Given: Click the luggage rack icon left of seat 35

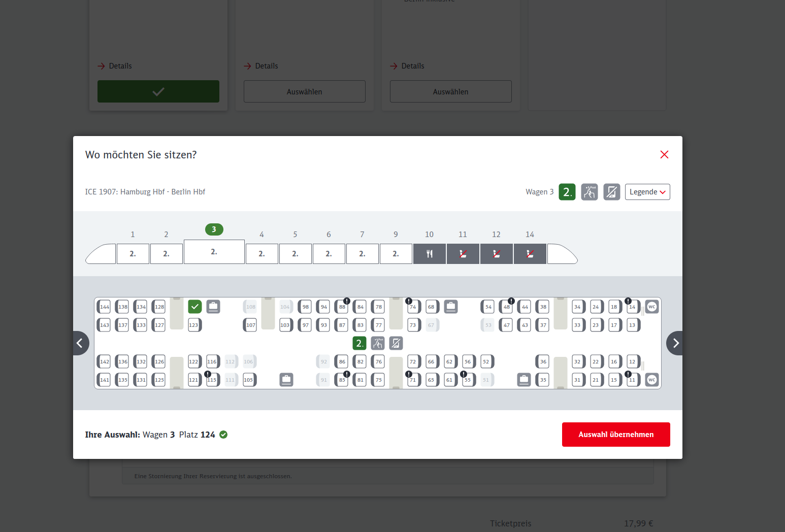Looking at the screenshot, I should point(524,380).
